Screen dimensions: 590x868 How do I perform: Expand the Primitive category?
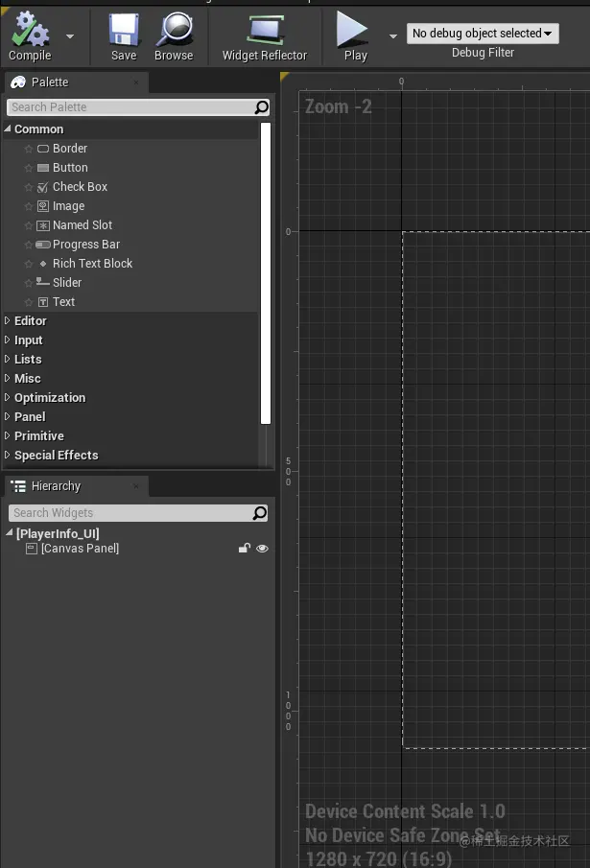coord(8,435)
